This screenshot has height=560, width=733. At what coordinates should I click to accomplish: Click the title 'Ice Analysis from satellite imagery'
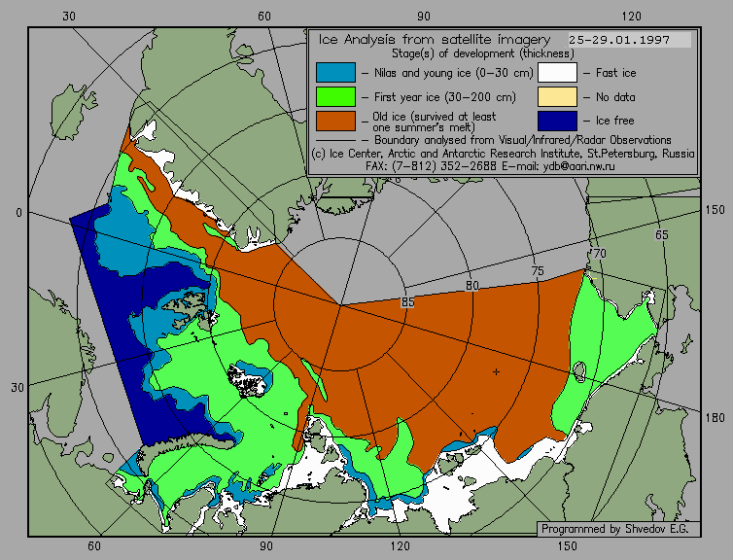435,39
